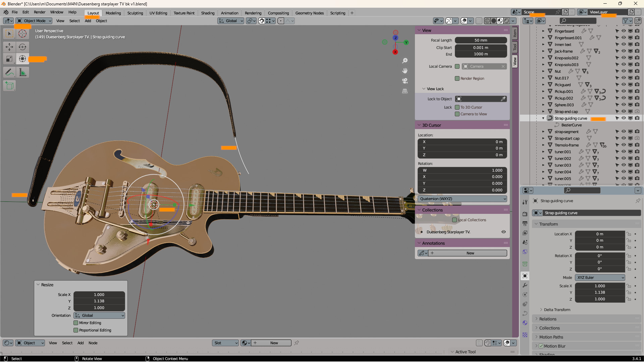This screenshot has width=644, height=362.
Task: Enable Proportional Editing checkbox
Action: [x=76, y=330]
